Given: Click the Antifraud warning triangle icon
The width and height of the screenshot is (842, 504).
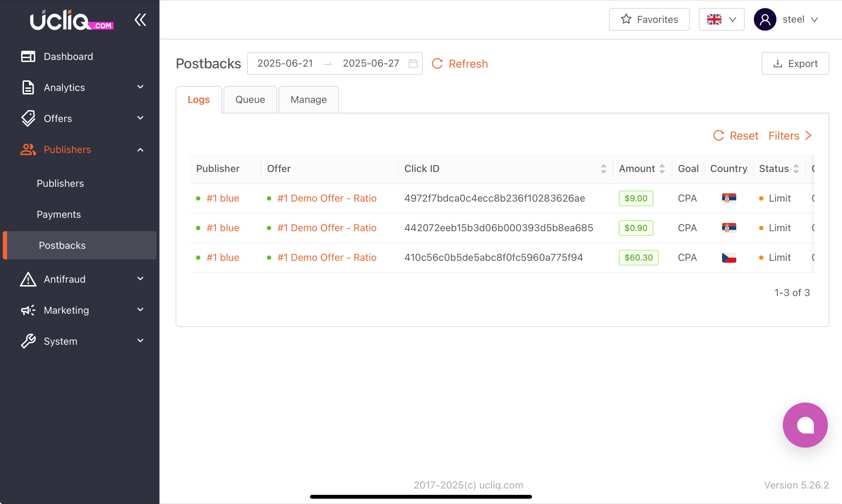Looking at the screenshot, I should click(x=28, y=279).
